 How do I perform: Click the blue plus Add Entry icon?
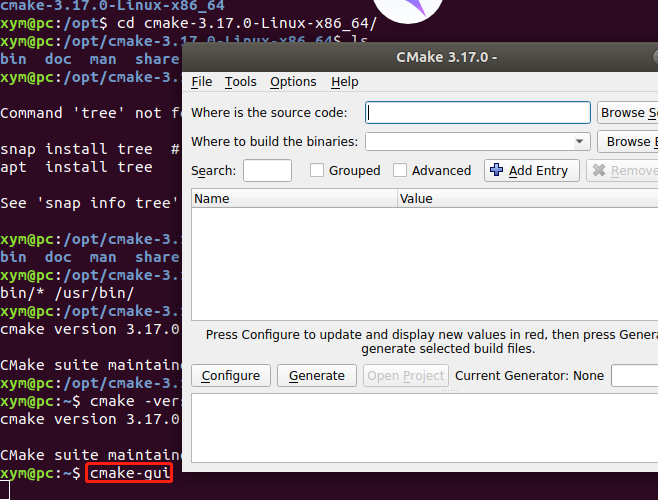point(496,170)
